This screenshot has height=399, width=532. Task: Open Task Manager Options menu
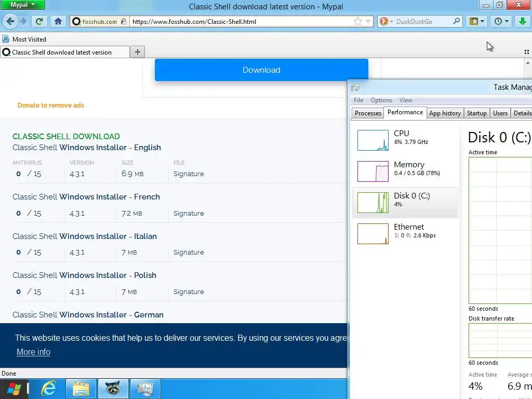pyautogui.click(x=381, y=100)
